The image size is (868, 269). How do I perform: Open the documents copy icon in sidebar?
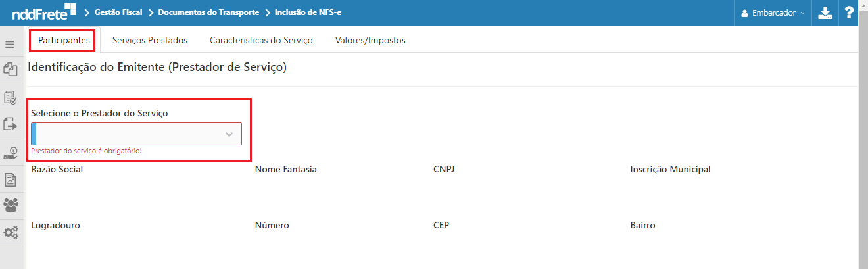(x=10, y=70)
